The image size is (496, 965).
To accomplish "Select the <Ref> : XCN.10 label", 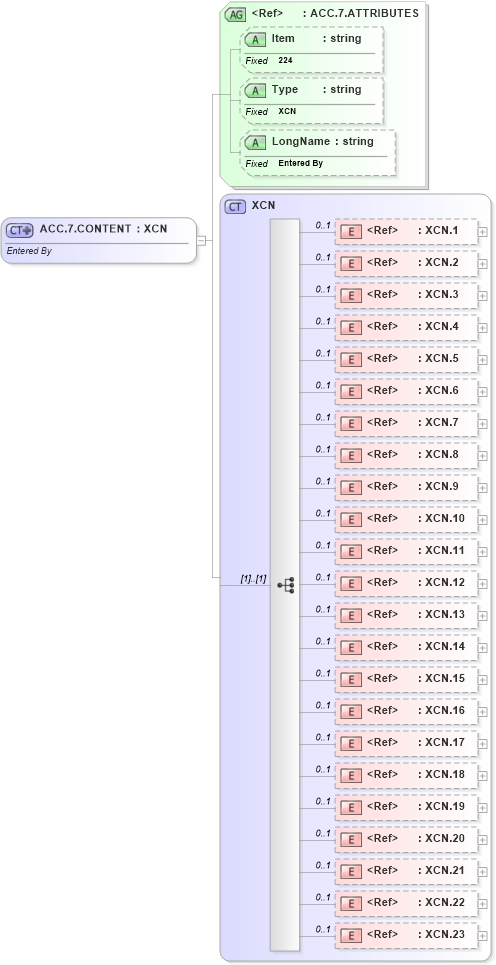I will click(x=416, y=518).
